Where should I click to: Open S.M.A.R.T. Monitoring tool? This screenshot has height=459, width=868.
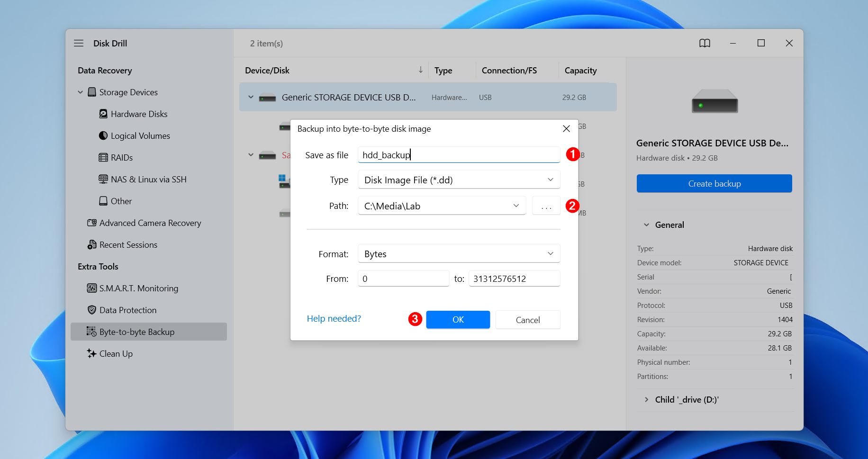138,288
